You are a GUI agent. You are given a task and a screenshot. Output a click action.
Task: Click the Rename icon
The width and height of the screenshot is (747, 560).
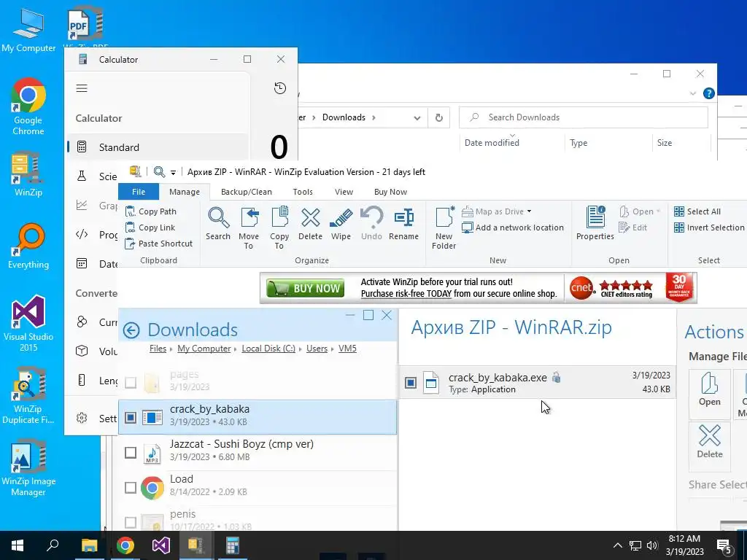(403, 224)
